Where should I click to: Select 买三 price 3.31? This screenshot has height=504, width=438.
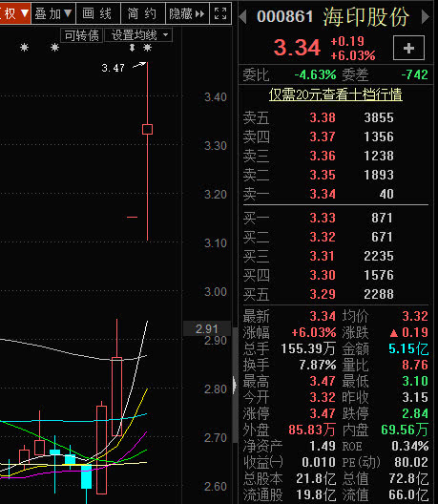pyautogui.click(x=323, y=256)
